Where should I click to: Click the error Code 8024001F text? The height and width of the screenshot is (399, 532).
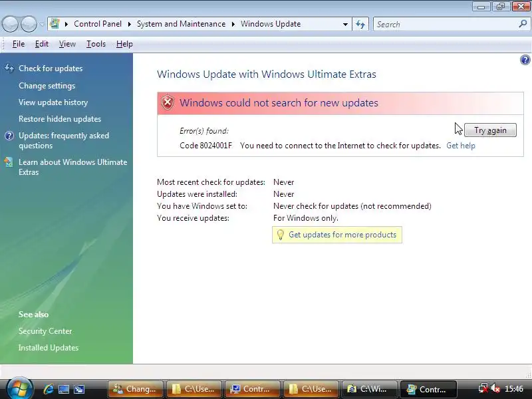tap(205, 146)
